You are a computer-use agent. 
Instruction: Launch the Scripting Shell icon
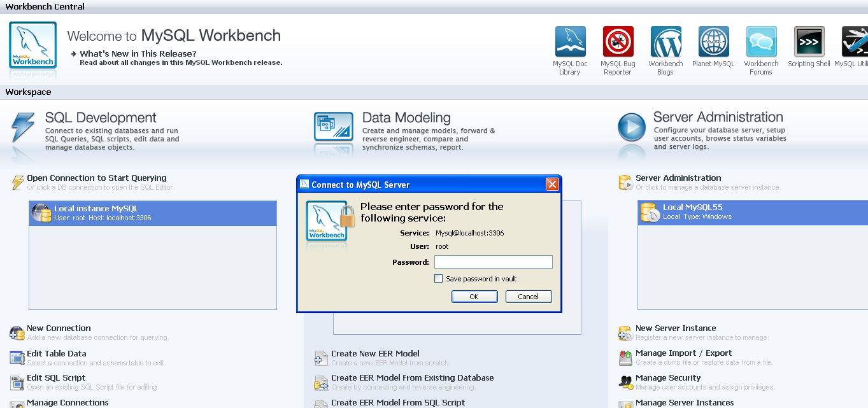tap(809, 42)
